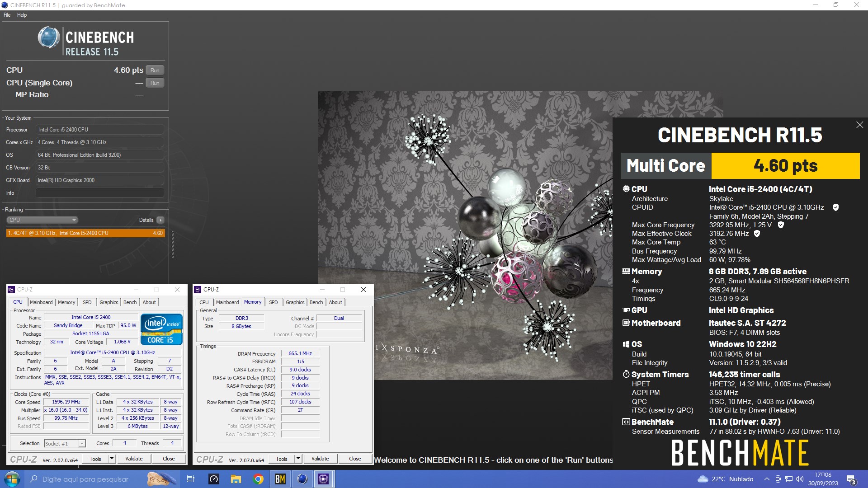The width and height of the screenshot is (868, 488).
Task: Switch to Cinebench taskbar icon
Action: [x=302, y=479]
